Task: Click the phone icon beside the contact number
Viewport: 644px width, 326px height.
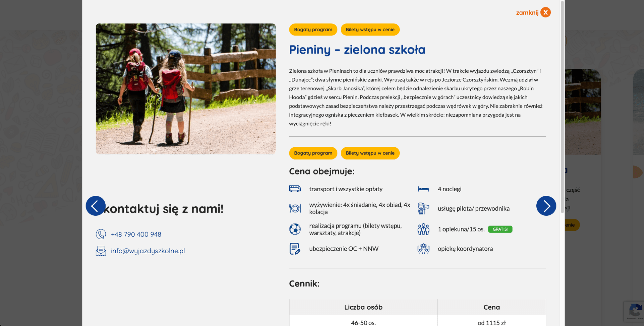Action: click(x=101, y=234)
